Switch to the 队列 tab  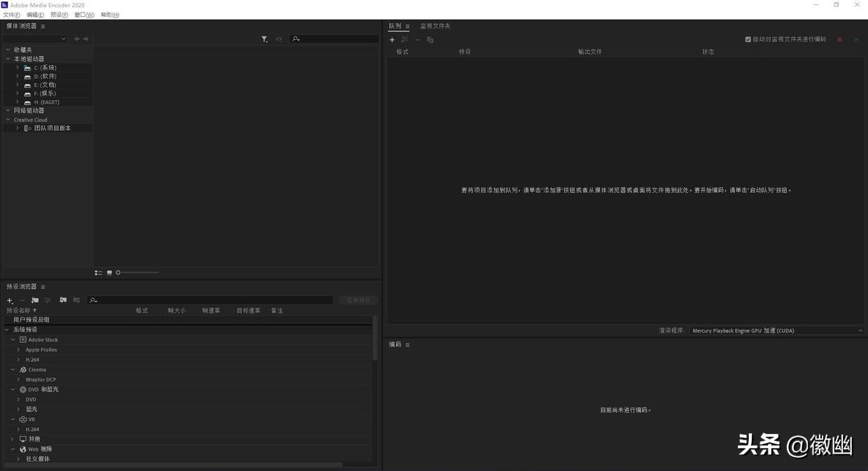pos(395,26)
